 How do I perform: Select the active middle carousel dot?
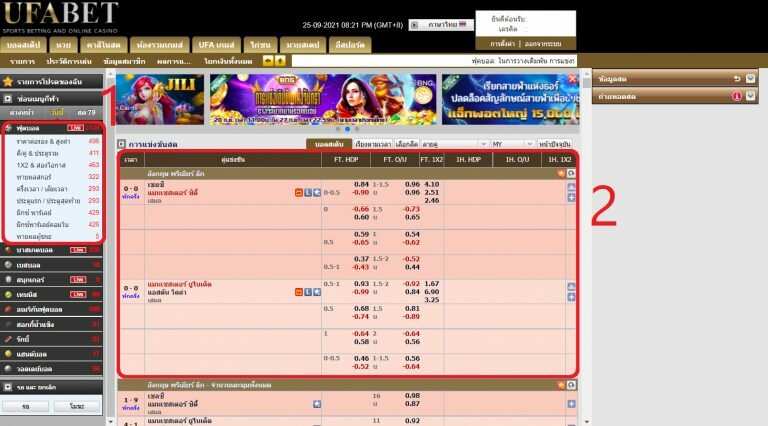tap(347, 129)
